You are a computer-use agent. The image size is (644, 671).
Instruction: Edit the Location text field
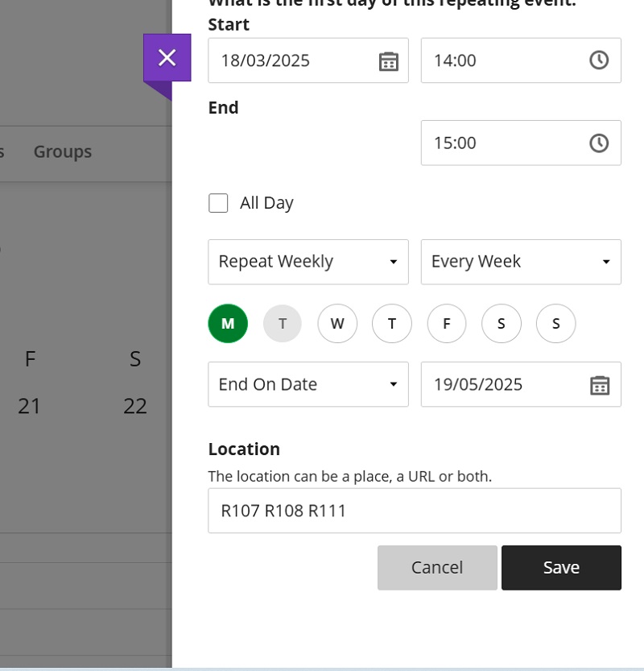pyautogui.click(x=414, y=511)
